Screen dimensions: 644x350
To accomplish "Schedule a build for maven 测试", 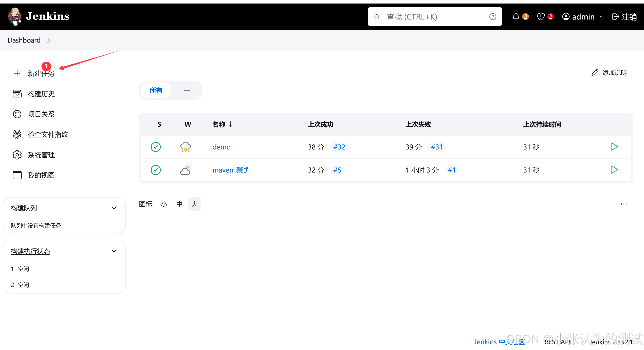I will click(x=614, y=170).
